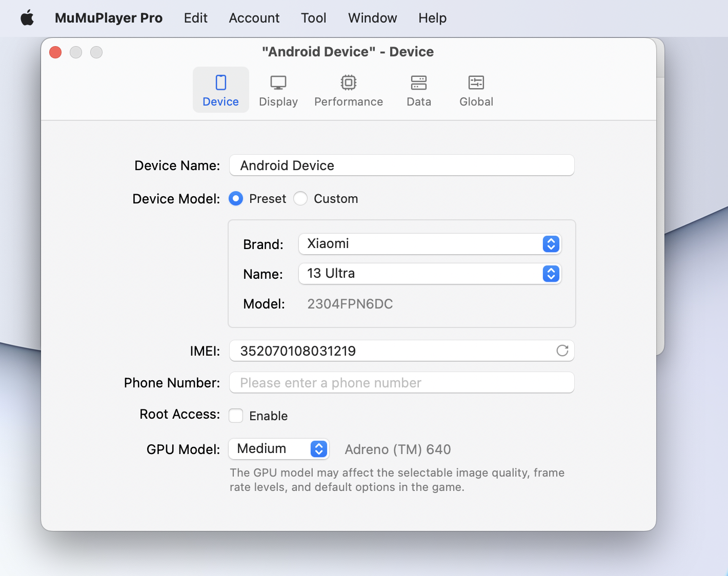Open the Performance chip icon tab
The width and height of the screenshot is (728, 576).
348,83
